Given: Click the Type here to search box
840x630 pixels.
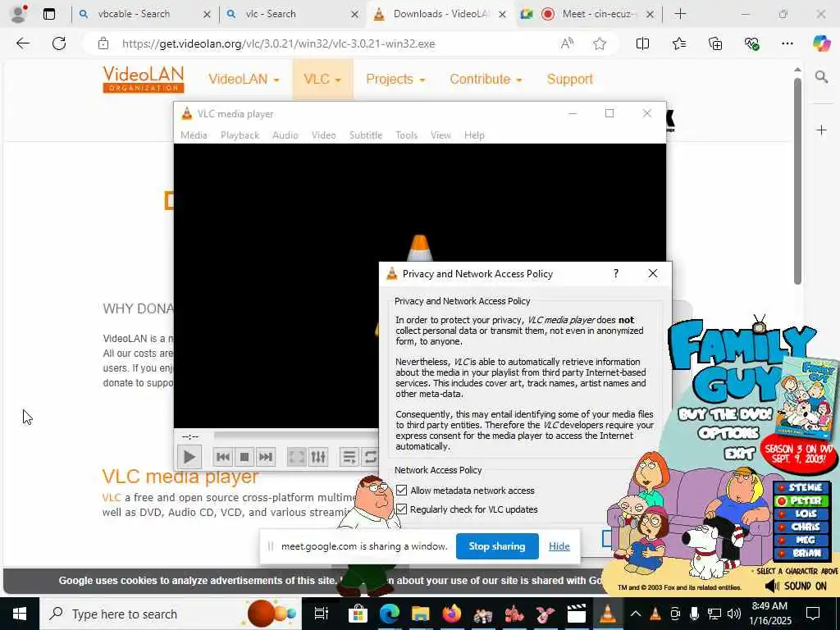Looking at the screenshot, I should 171,614.
